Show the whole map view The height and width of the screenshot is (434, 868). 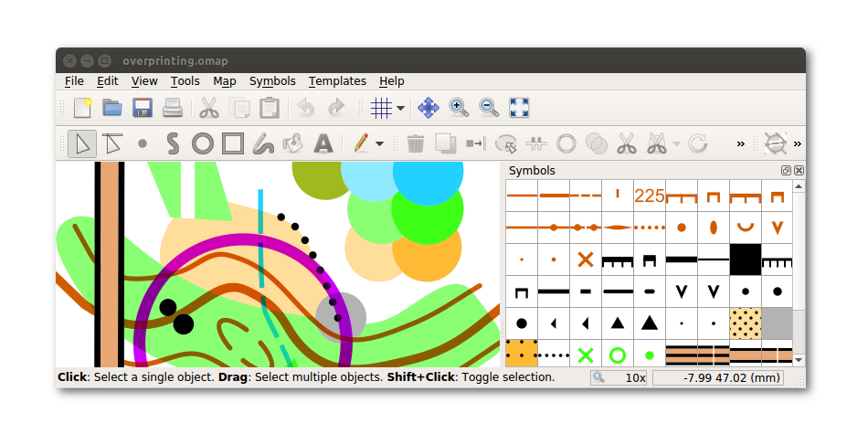click(x=519, y=108)
